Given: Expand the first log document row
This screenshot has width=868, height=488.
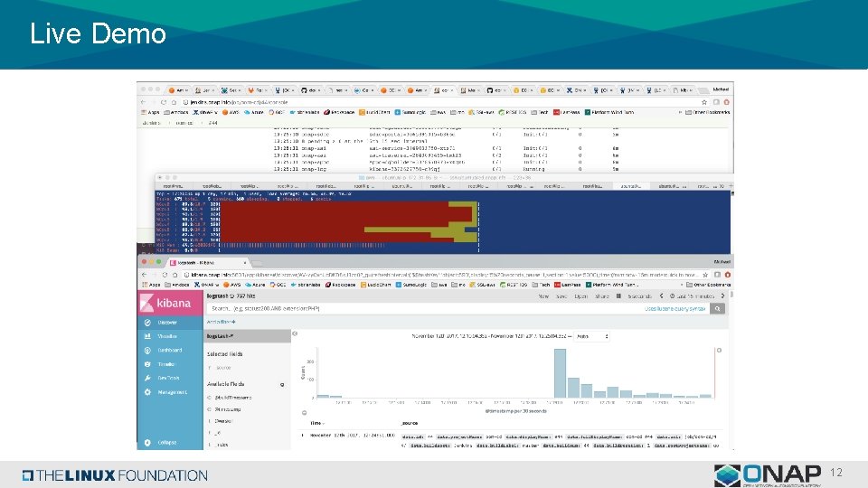Looking at the screenshot, I should (302, 436).
